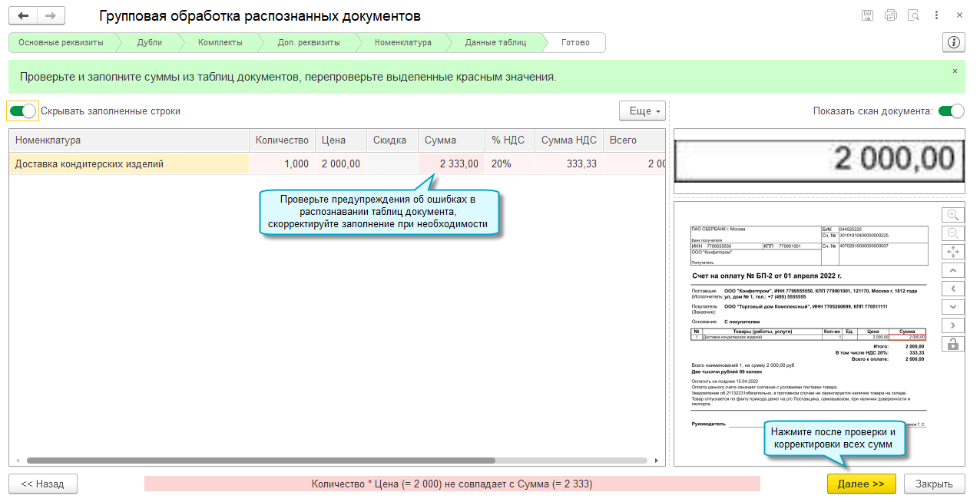The height and width of the screenshot is (502, 980).
Task: Go forward with the right arrow navigation button
Action: [51, 15]
